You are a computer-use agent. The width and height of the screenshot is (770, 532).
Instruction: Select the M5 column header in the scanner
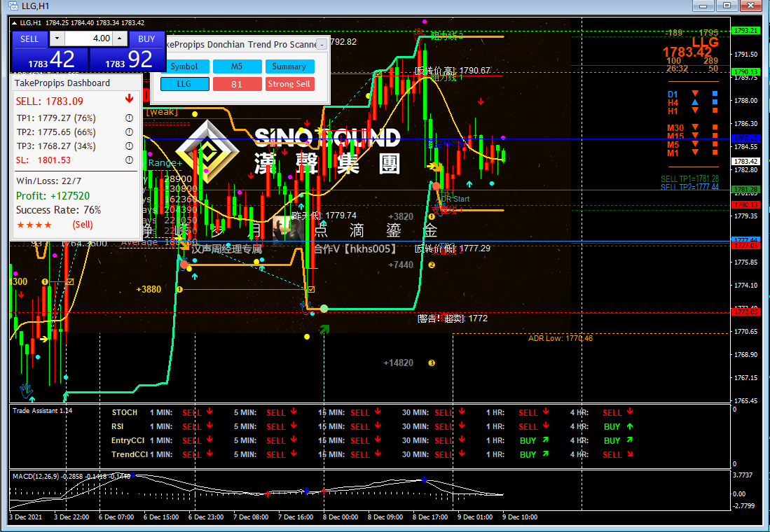(237, 66)
